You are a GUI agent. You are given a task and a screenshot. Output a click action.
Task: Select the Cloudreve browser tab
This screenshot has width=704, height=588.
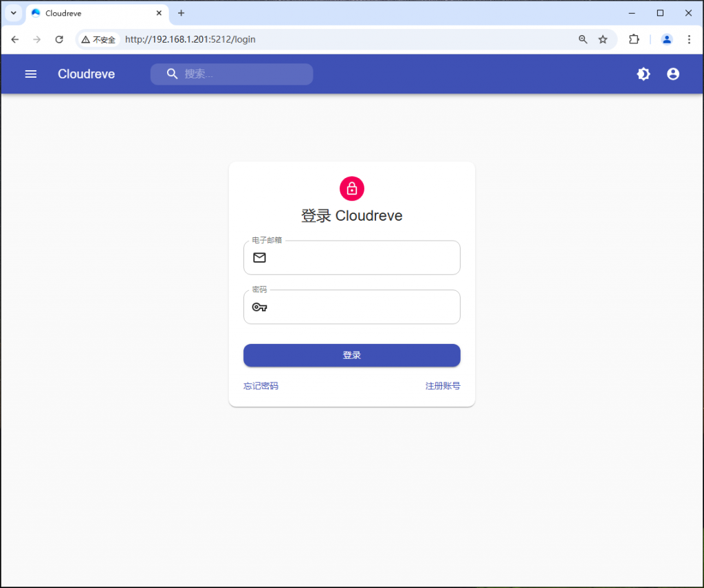98,14
